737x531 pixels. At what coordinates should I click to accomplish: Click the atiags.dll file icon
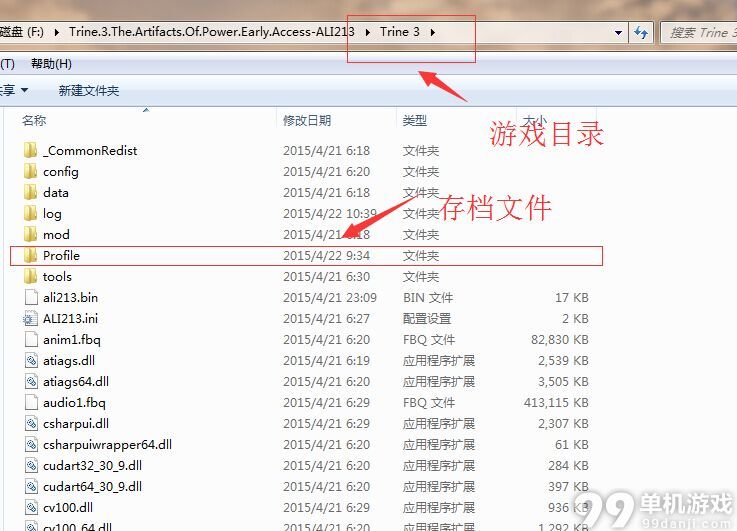coord(31,360)
